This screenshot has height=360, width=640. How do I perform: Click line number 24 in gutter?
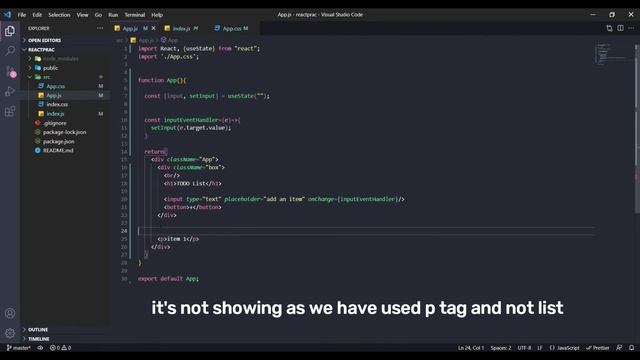(x=124, y=231)
